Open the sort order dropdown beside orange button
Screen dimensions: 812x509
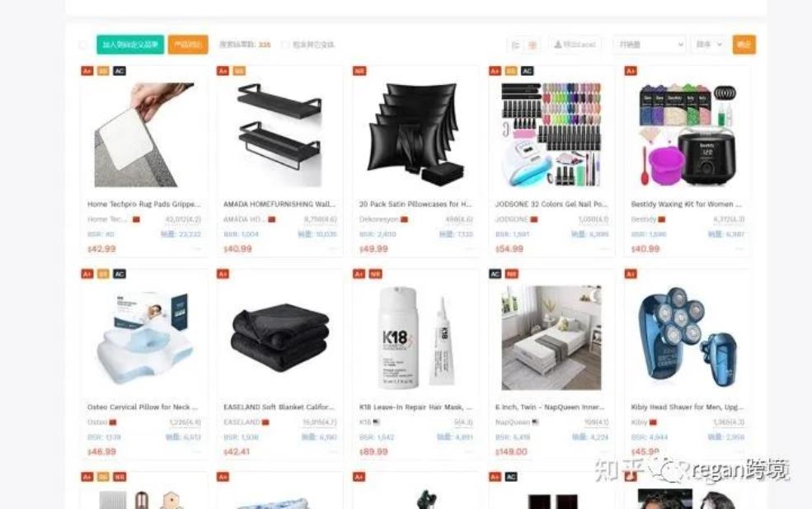708,45
